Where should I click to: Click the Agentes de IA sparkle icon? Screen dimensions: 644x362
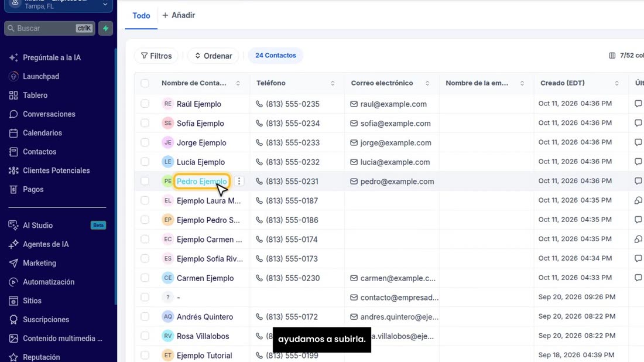coord(13,244)
